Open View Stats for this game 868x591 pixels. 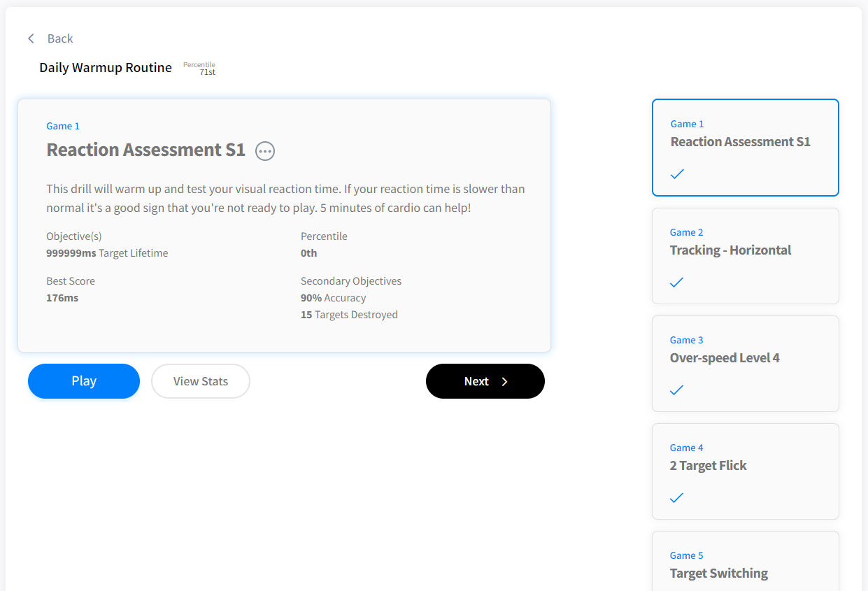201,381
